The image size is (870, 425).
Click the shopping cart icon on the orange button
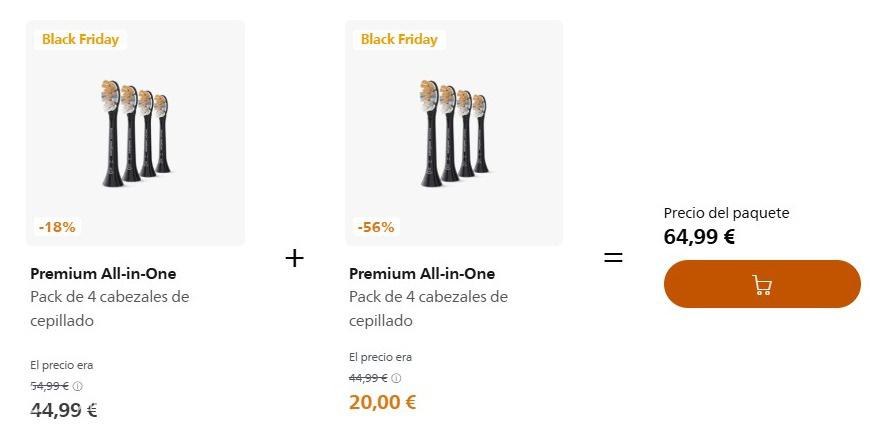click(x=762, y=285)
